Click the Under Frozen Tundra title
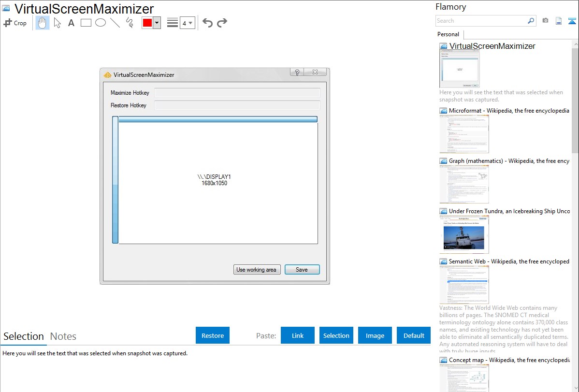 (x=509, y=211)
